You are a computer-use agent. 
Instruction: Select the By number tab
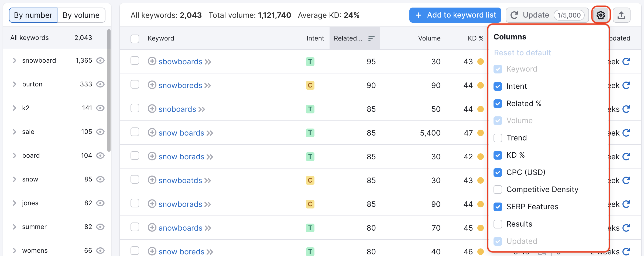(33, 15)
